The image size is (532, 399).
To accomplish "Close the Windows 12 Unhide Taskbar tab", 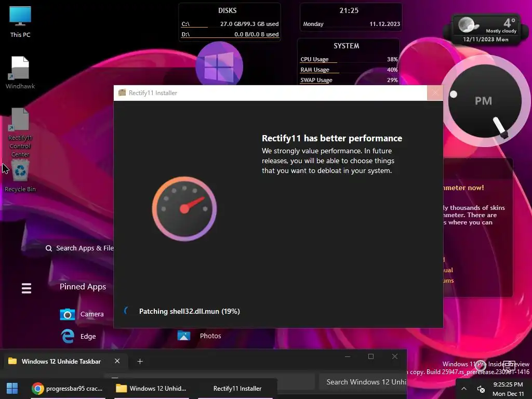I will pyautogui.click(x=117, y=361).
